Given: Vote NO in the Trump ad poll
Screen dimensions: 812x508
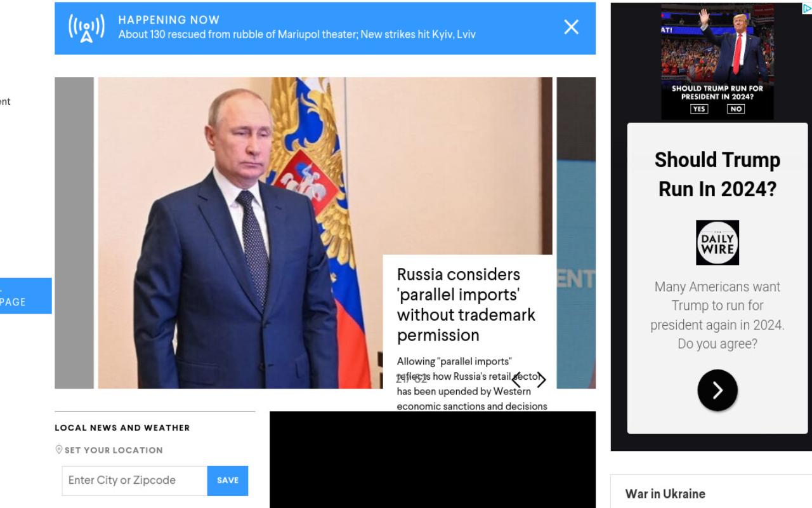Looking at the screenshot, I should point(736,109).
